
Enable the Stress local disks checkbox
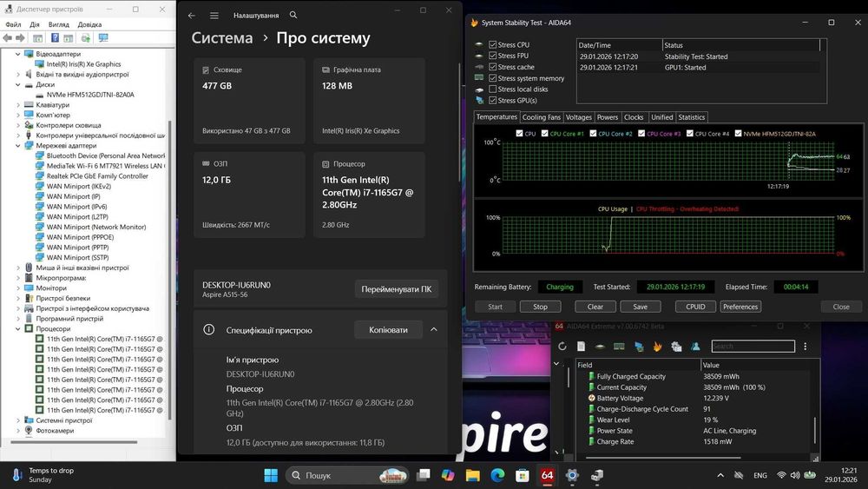(x=493, y=89)
